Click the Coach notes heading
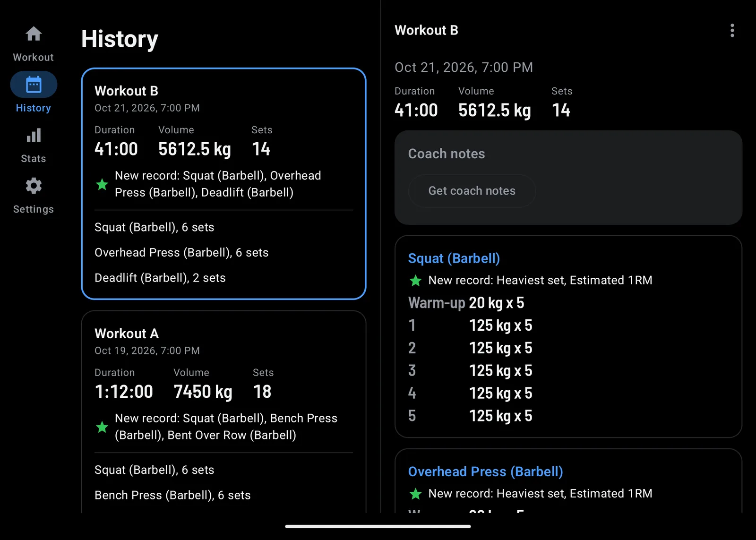The height and width of the screenshot is (540, 756). coord(447,154)
